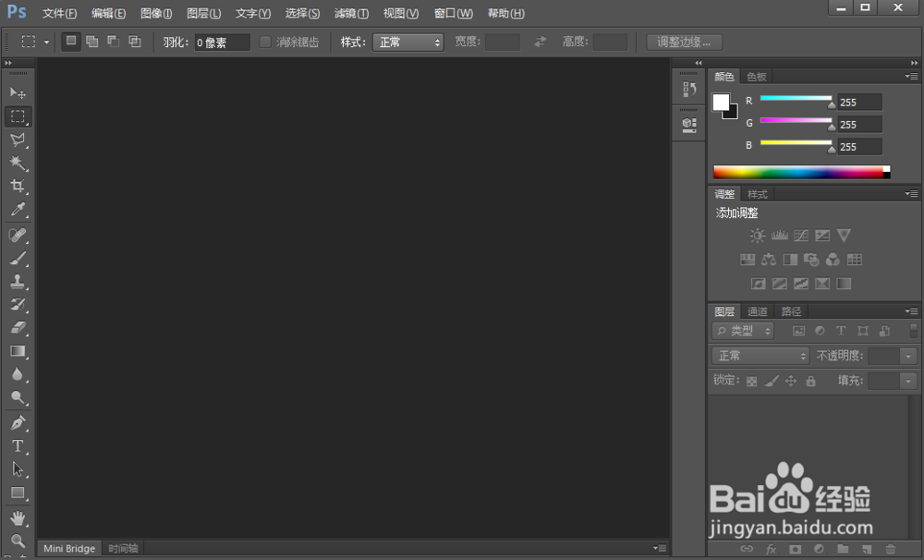Select the Blur tool
This screenshot has height=560, width=924.
coord(18,374)
